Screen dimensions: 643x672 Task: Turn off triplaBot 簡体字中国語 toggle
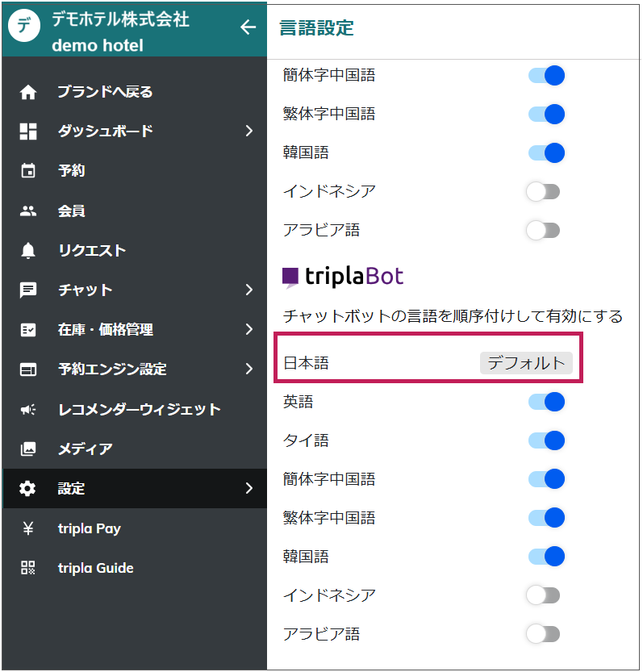tap(546, 478)
